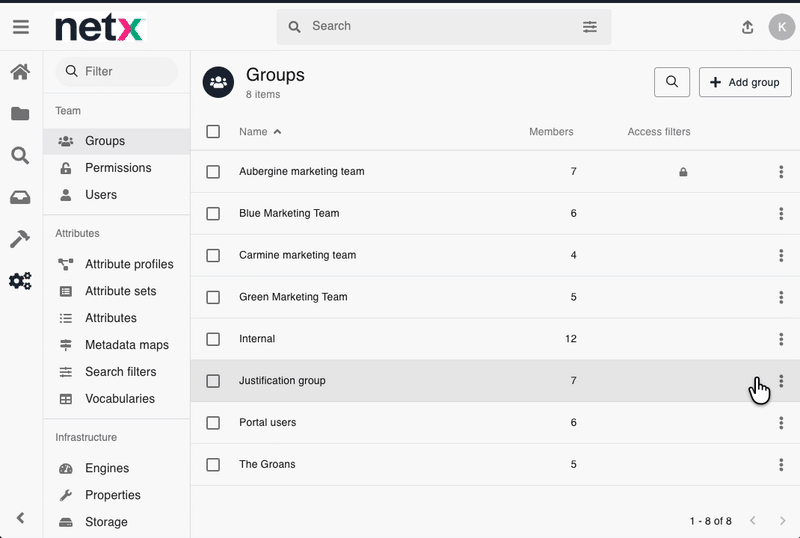Viewport: 800px width, 538px height.
Task: Click the Add group button
Action: 745,82
